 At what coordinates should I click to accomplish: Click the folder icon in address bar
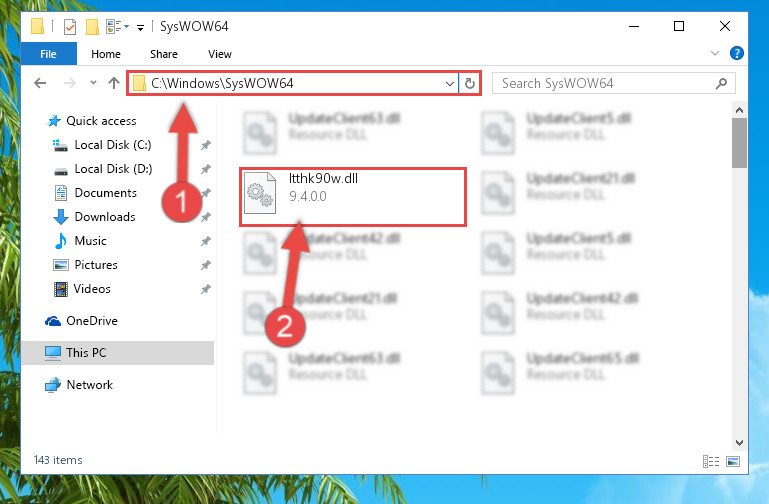click(x=140, y=83)
